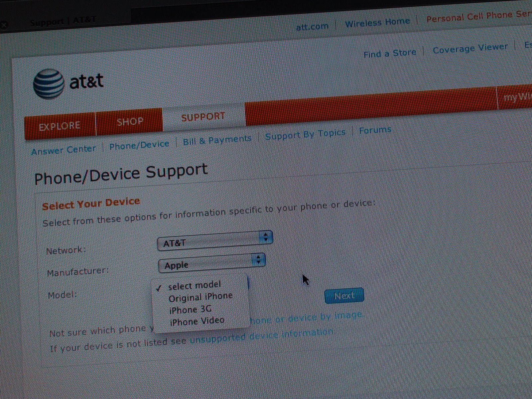
Task: Visit Support By Topics link
Action: point(305,134)
